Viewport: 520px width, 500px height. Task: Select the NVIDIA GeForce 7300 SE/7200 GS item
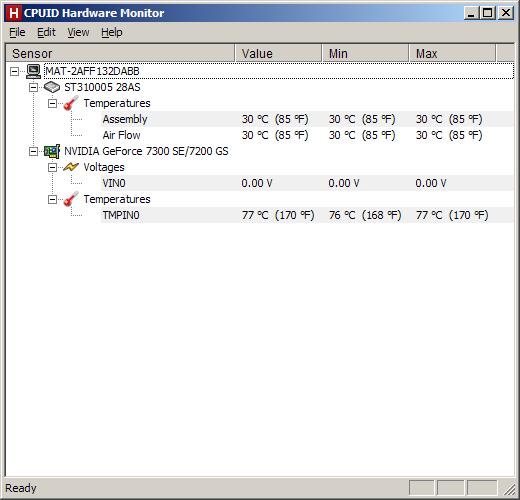(146, 151)
